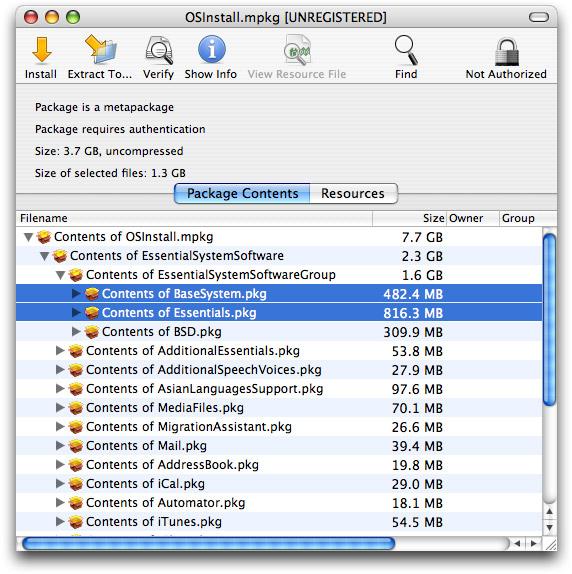Sort by the Group column header

(527, 218)
